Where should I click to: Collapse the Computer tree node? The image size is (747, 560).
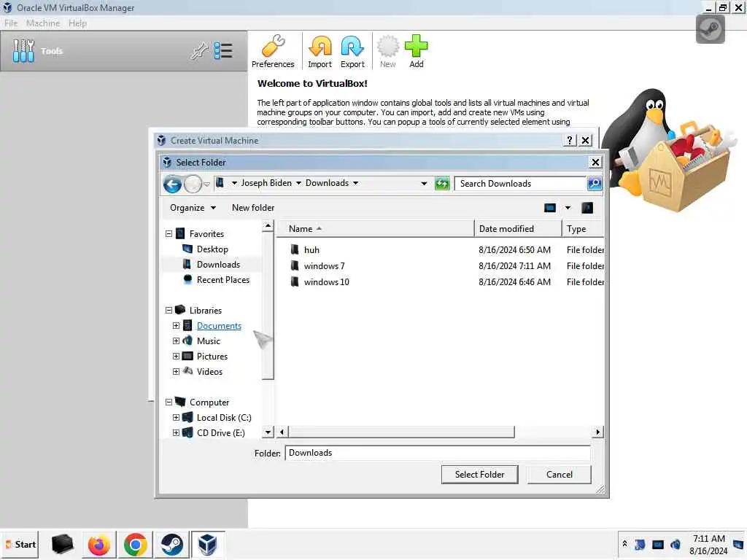169,402
